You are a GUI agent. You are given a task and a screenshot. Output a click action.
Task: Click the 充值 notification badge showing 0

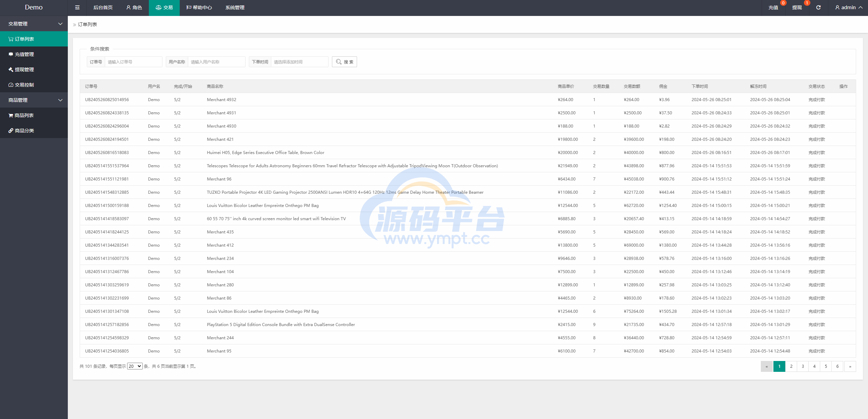(783, 3)
